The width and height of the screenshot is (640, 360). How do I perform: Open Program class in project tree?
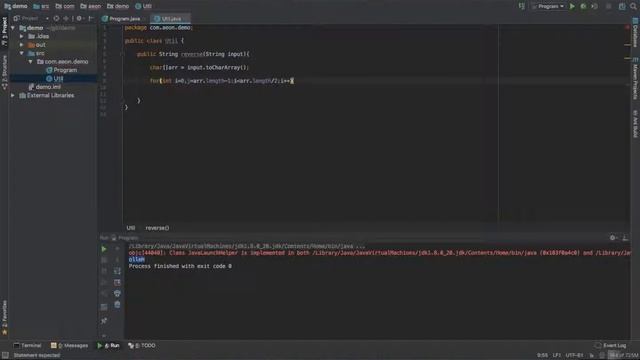click(x=62, y=70)
